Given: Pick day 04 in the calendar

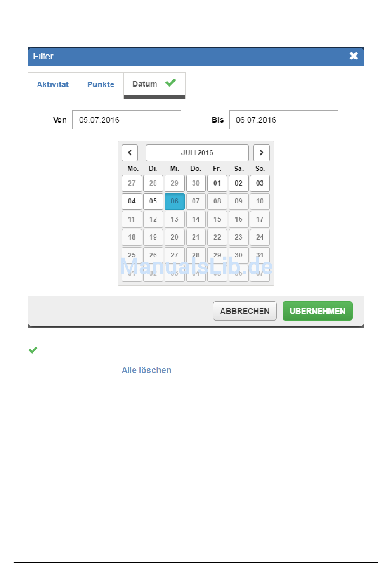Looking at the screenshot, I should (132, 201).
